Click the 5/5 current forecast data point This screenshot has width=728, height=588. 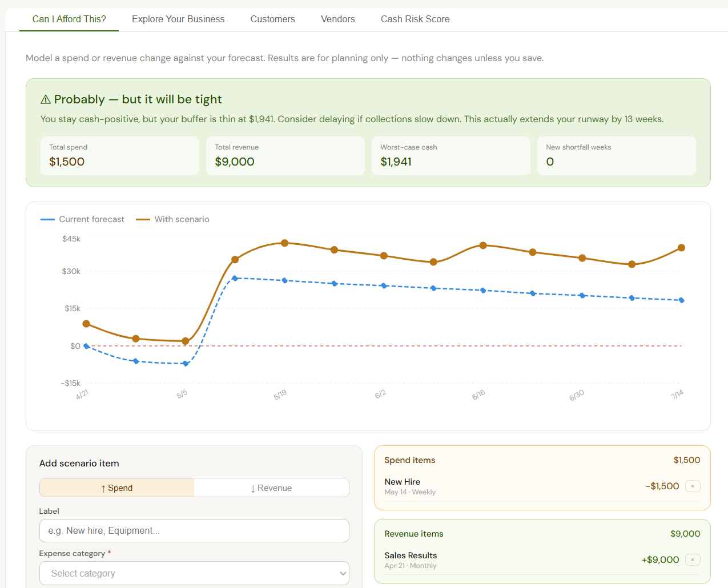186,364
